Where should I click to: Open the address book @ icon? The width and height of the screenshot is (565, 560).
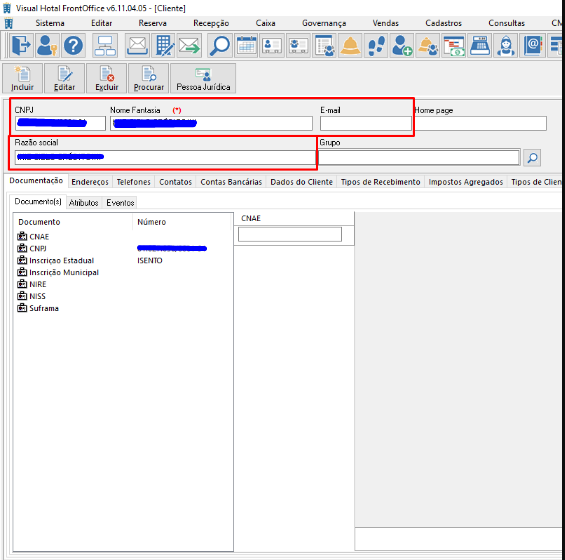(532, 45)
